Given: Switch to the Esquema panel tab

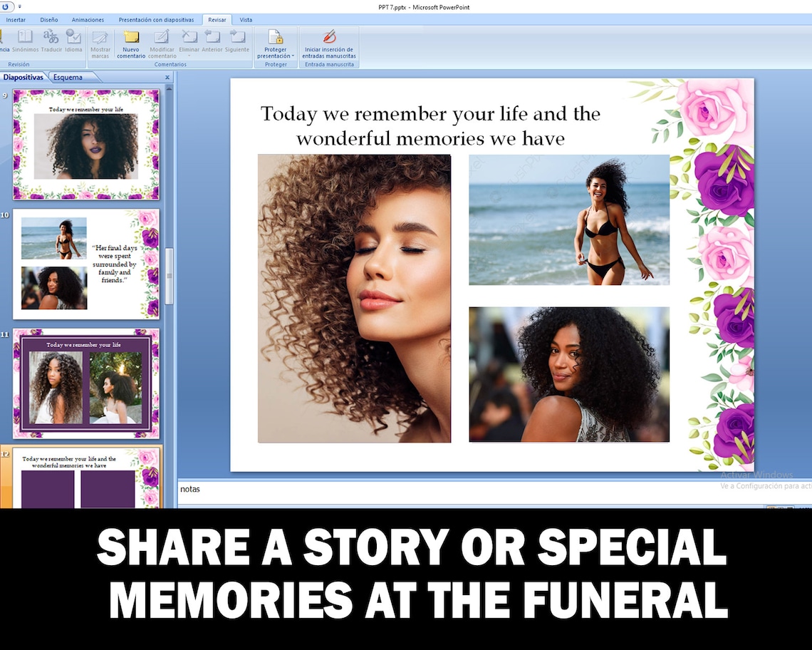Looking at the screenshot, I should (68, 76).
